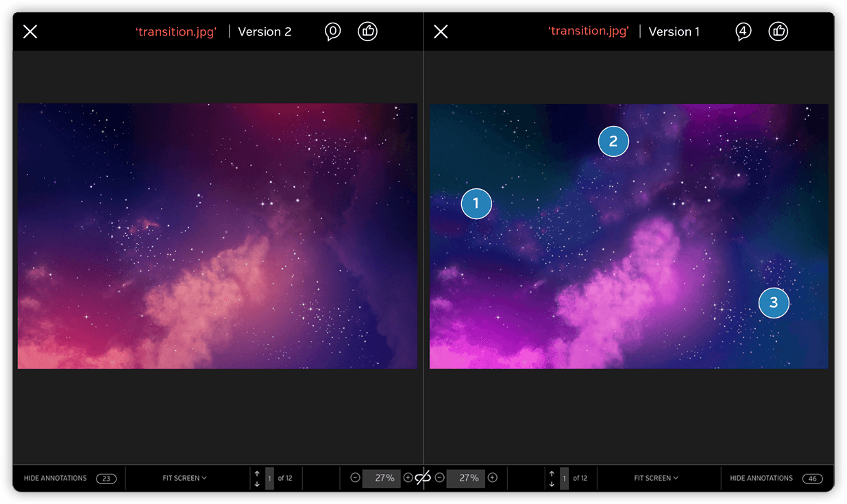Open annotation marker 3 on image
847x504 pixels.
click(x=774, y=303)
